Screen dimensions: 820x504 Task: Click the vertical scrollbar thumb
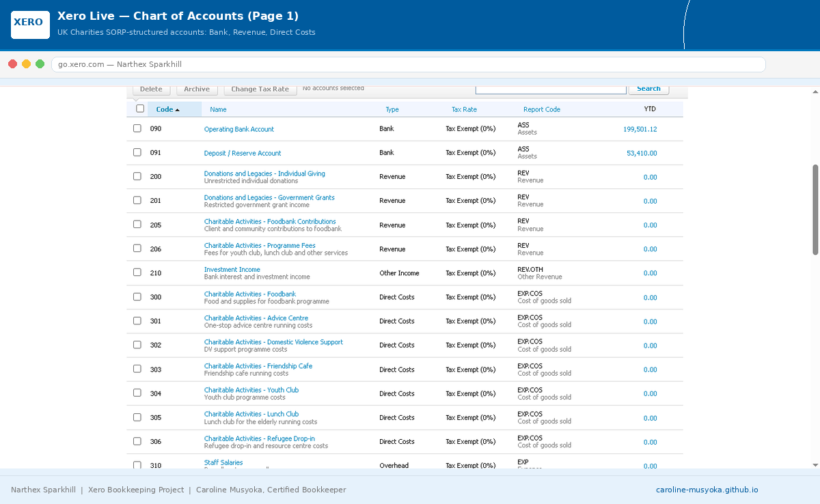tap(815, 210)
